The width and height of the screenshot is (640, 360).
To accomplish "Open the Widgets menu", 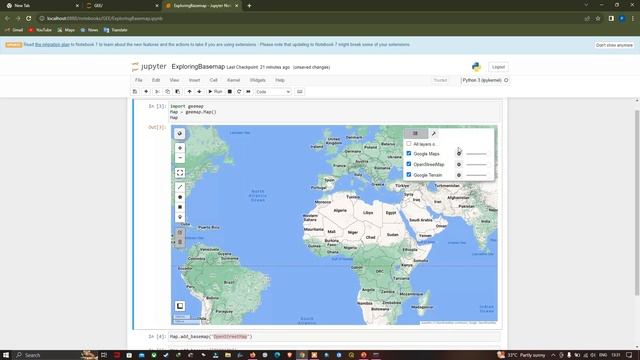I will click(x=258, y=80).
